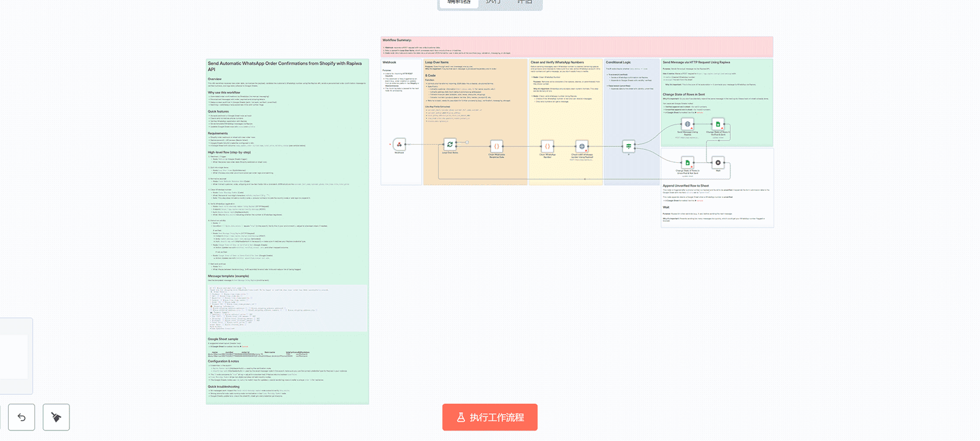Viewport: 980px width, 441px height.
Task: Open the middle 执行 tab
Action: click(493, 3)
